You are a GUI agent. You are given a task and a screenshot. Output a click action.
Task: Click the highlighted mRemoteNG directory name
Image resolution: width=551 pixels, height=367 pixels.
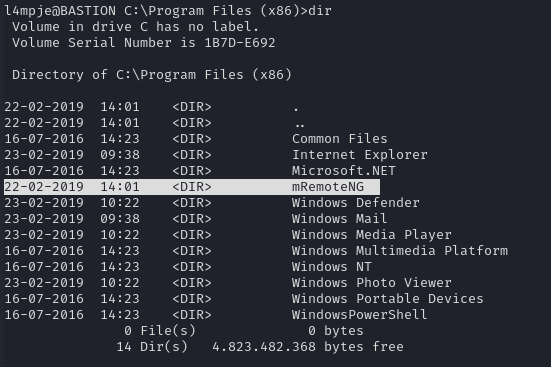coord(328,187)
